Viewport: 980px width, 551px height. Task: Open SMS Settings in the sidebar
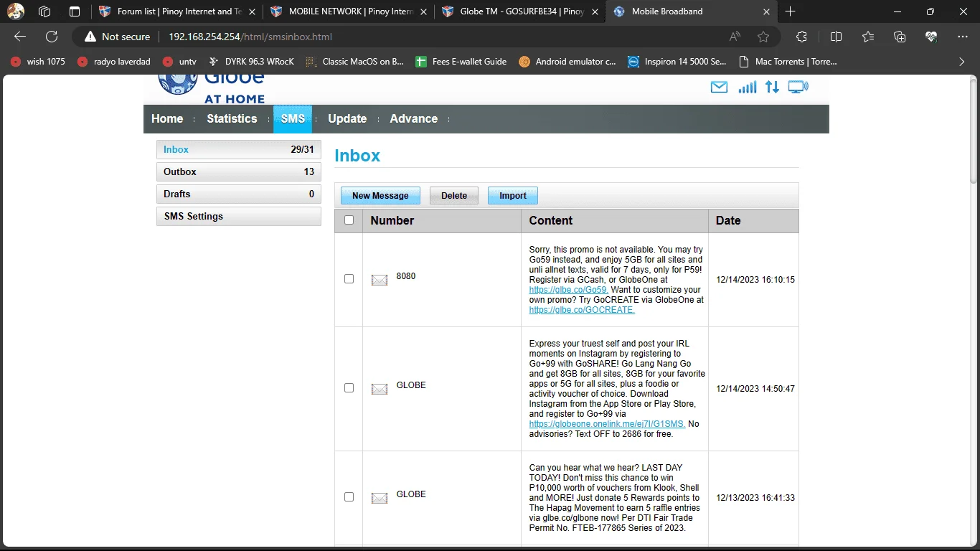tap(239, 216)
